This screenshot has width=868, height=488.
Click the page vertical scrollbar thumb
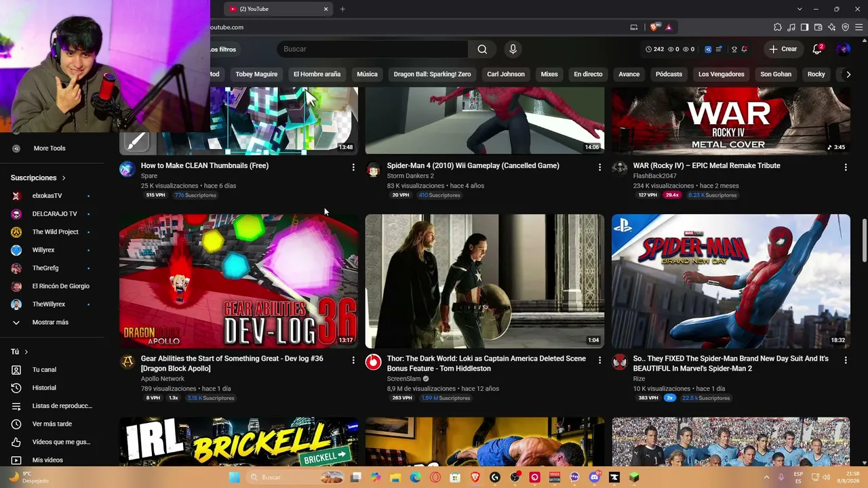click(864, 241)
